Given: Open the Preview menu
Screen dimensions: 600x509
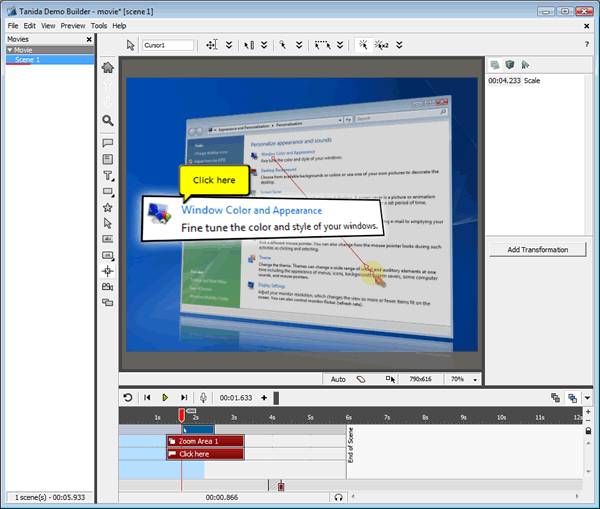Looking at the screenshot, I should [73, 26].
